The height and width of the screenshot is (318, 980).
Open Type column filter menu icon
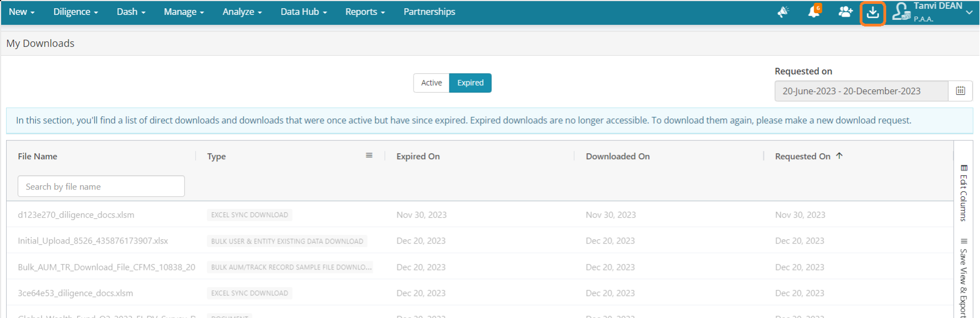[369, 155]
